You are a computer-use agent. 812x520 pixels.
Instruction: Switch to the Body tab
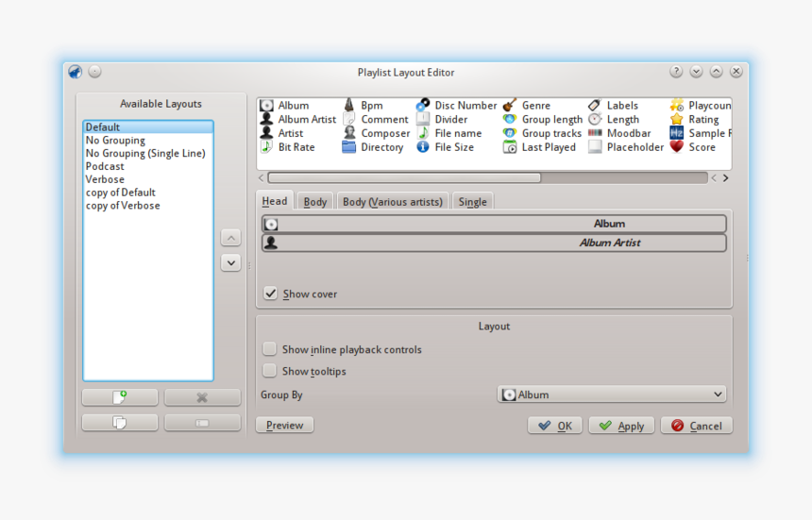pyautogui.click(x=315, y=202)
